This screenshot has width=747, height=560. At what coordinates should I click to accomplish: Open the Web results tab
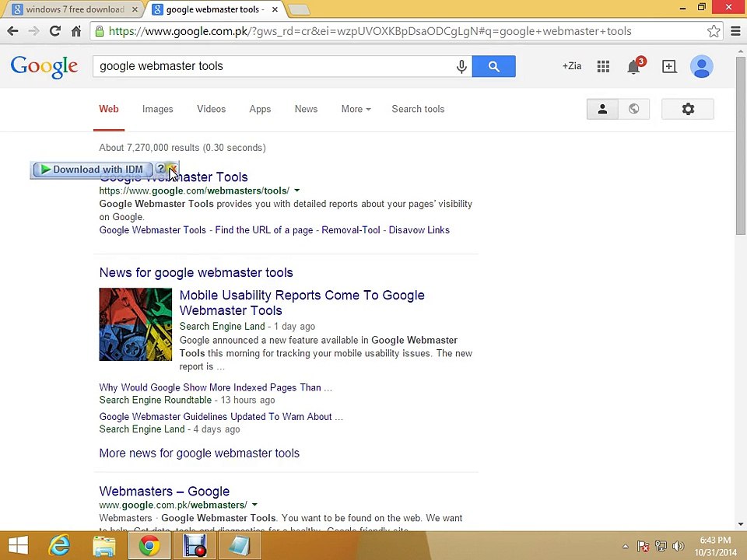[109, 109]
